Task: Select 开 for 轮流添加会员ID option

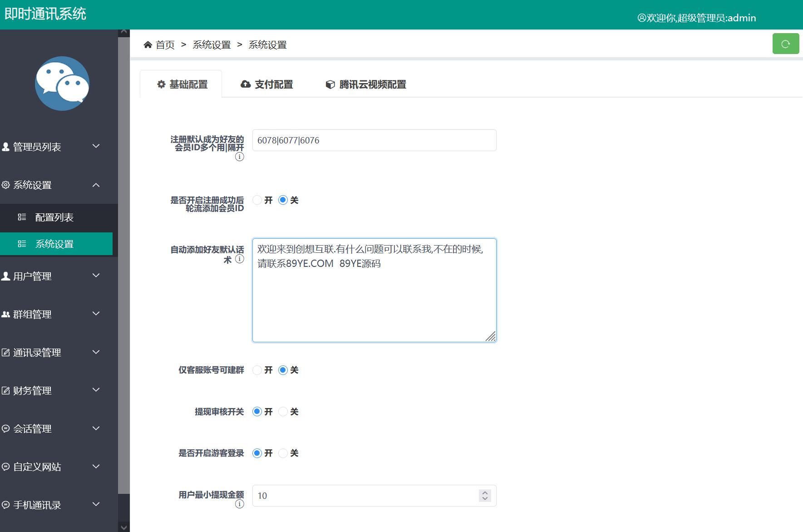Action: 257,200
